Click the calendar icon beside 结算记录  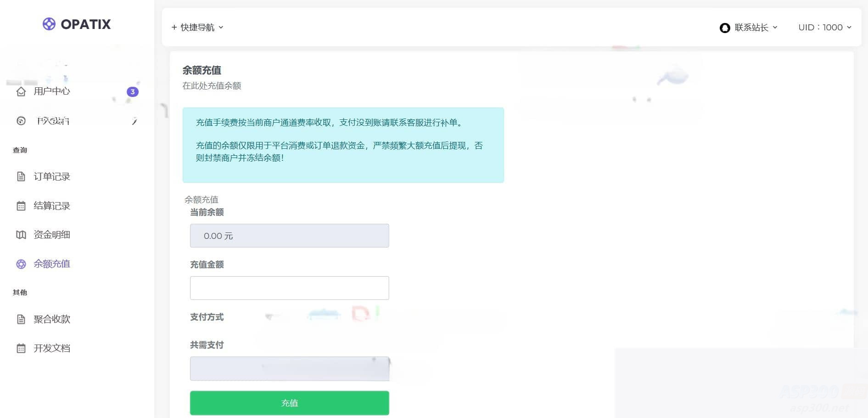coord(21,205)
